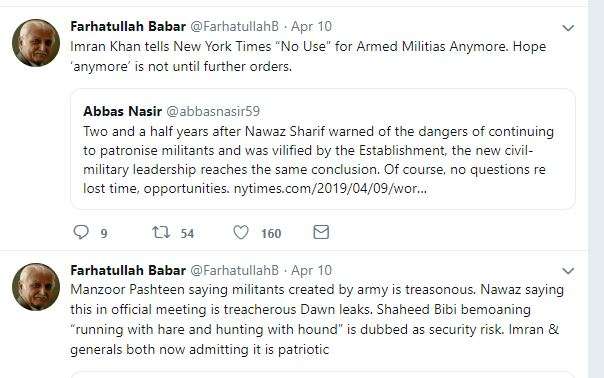Send first tweet via direct message envelope
This screenshot has width=604, height=378.
321,232
